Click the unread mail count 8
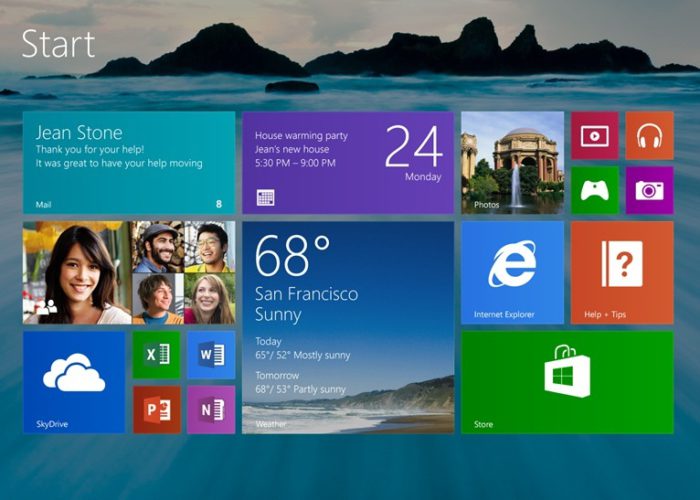The width and height of the screenshot is (700, 500). tap(219, 204)
